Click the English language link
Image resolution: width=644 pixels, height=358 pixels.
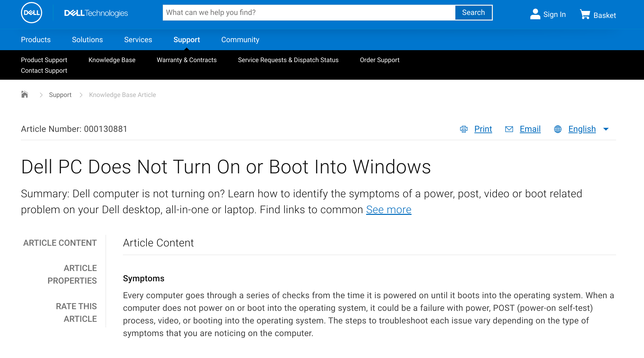point(582,129)
